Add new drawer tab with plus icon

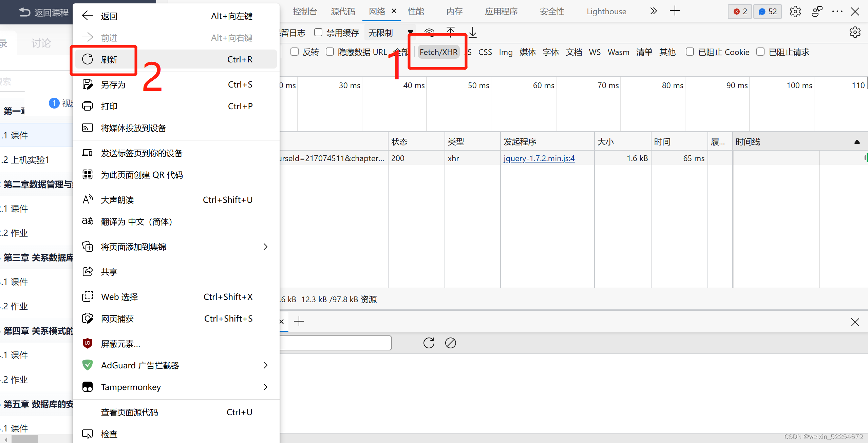(x=299, y=321)
